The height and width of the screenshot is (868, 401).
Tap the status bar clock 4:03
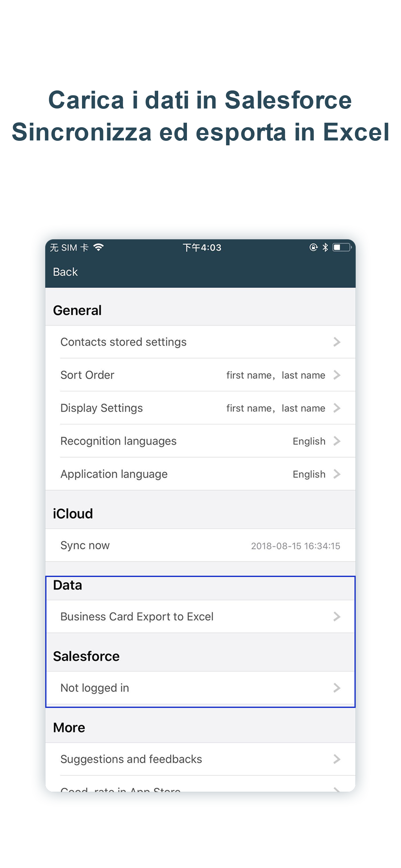(x=202, y=248)
